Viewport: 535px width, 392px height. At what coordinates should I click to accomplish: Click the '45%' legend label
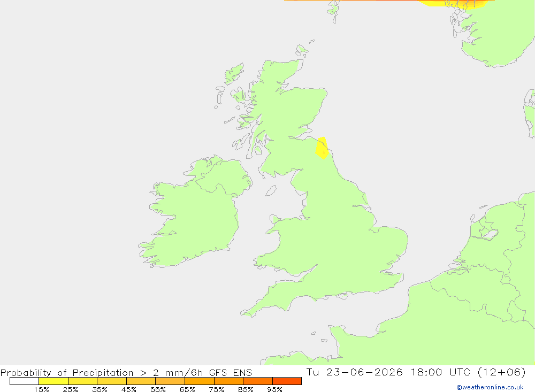(x=128, y=389)
